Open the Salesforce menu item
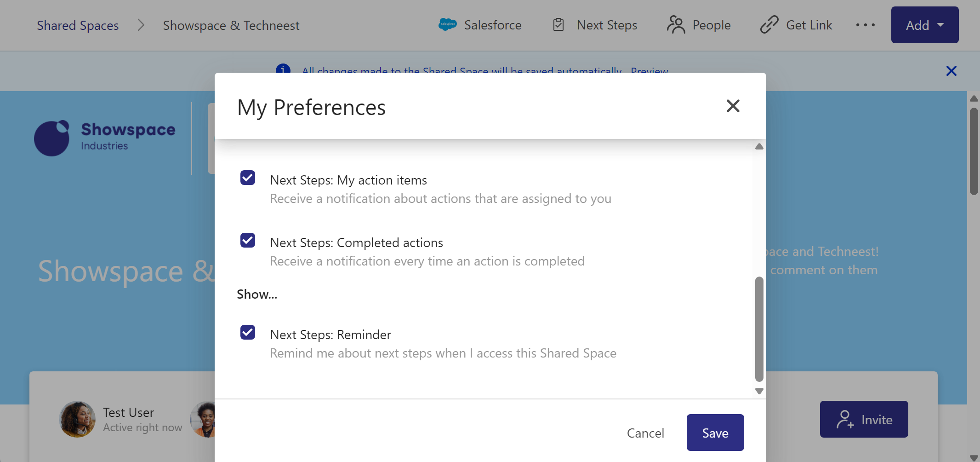The width and height of the screenshot is (980, 462). (480, 25)
